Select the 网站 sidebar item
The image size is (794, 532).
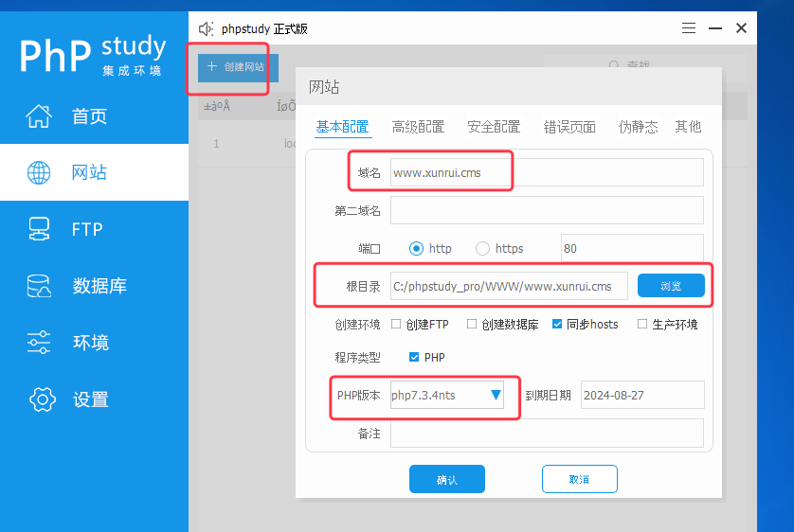(94, 172)
